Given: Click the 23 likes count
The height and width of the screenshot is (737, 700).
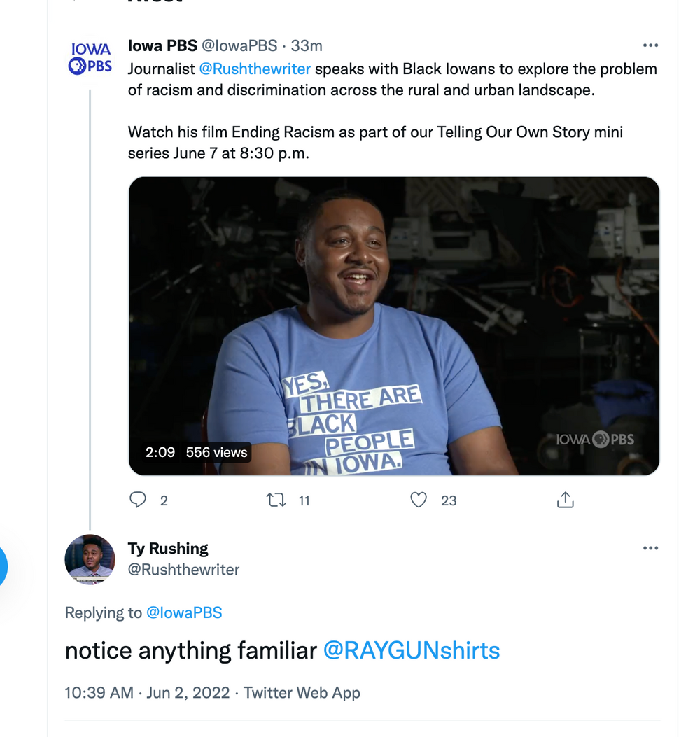Looking at the screenshot, I should (x=449, y=500).
